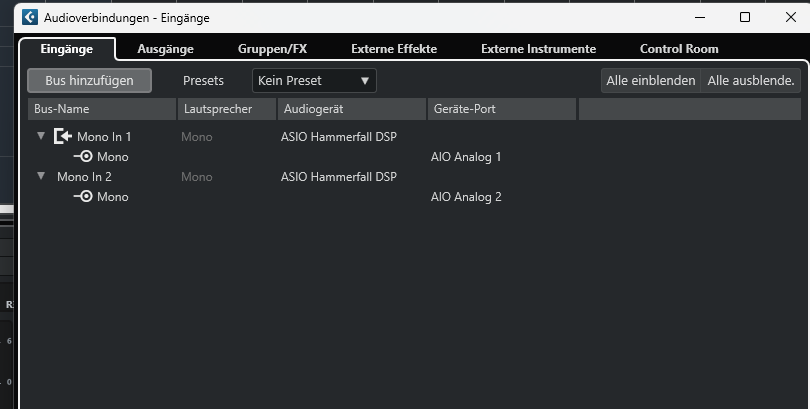This screenshot has height=409, width=810.
Task: Open the Kein Preset dropdown
Action: coord(314,81)
